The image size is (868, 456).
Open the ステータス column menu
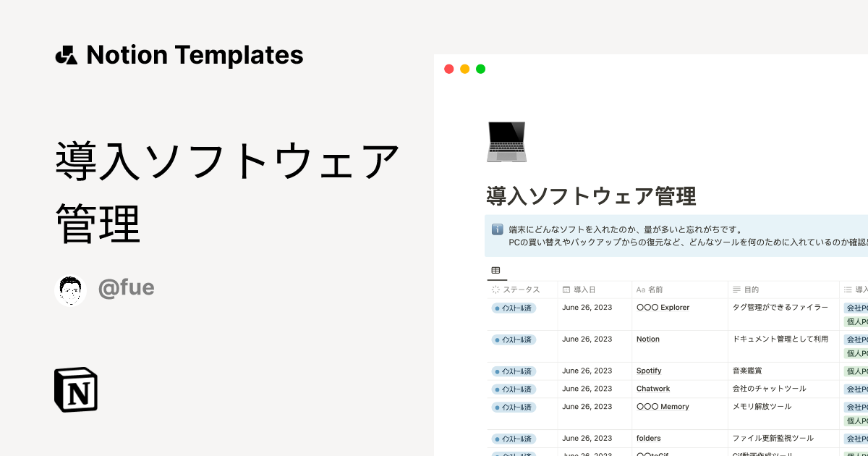tap(517, 290)
